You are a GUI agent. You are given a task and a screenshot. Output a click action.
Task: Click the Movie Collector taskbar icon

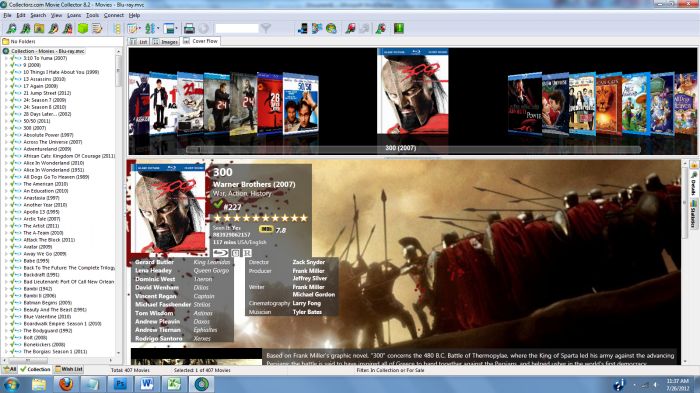pos(201,384)
